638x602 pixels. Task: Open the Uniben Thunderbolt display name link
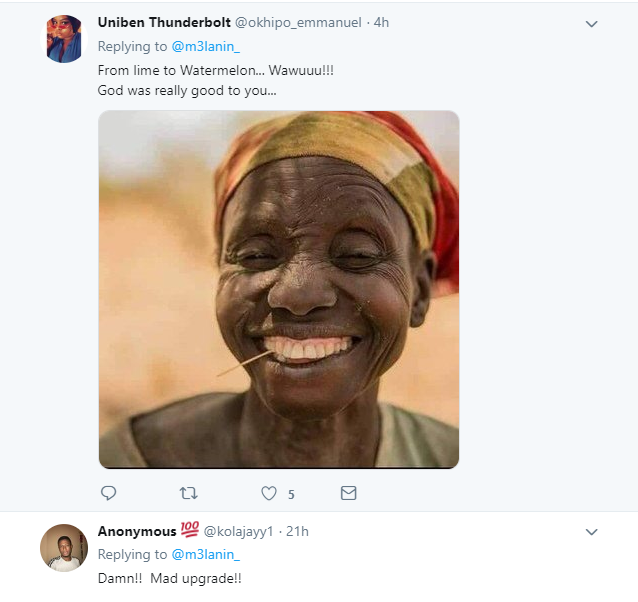[x=164, y=22]
